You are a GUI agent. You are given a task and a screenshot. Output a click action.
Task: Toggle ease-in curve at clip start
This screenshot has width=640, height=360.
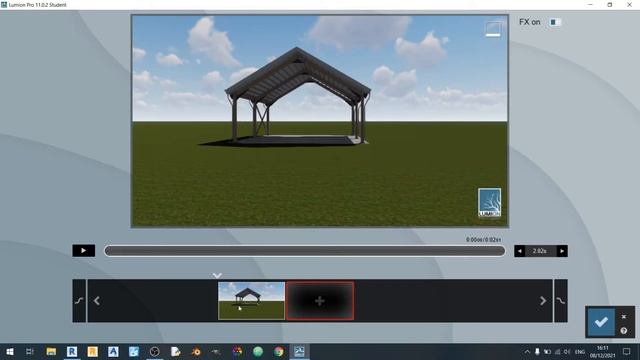79,301
